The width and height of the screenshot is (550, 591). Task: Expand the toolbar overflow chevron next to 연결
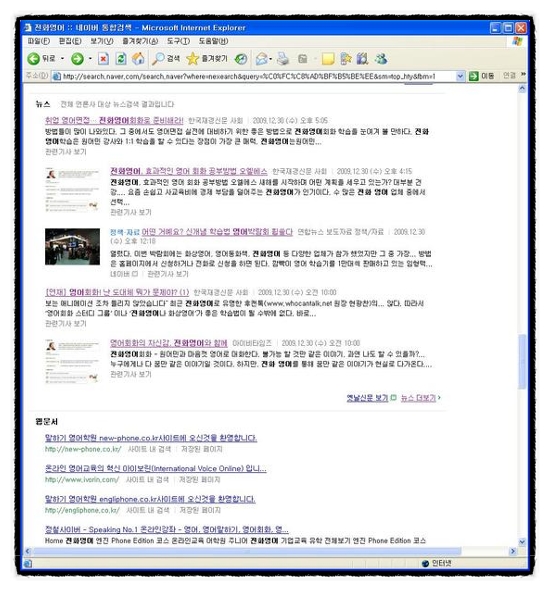coord(523,74)
